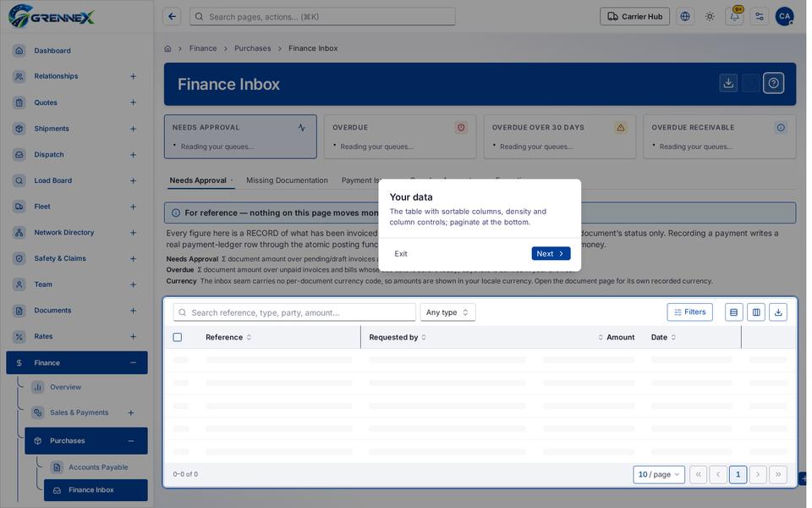The height and width of the screenshot is (508, 812).
Task: Click the download icon in Finance Inbox banner
Action: coord(728,83)
